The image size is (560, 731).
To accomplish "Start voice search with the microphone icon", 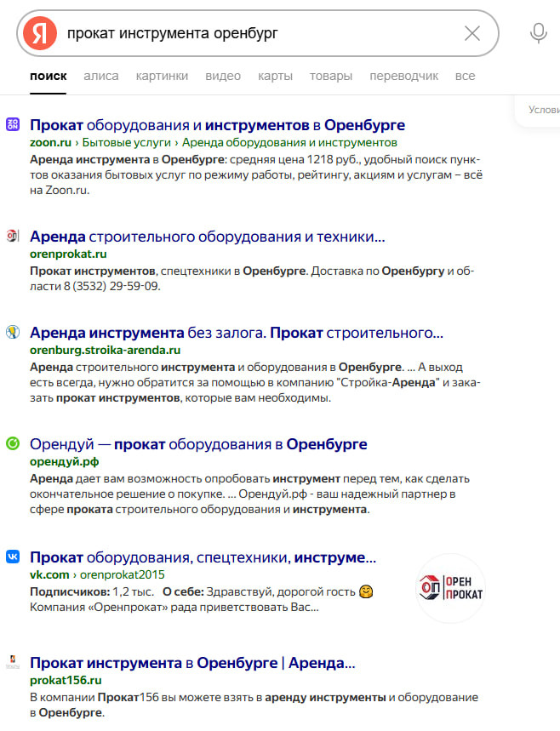I will point(539,33).
